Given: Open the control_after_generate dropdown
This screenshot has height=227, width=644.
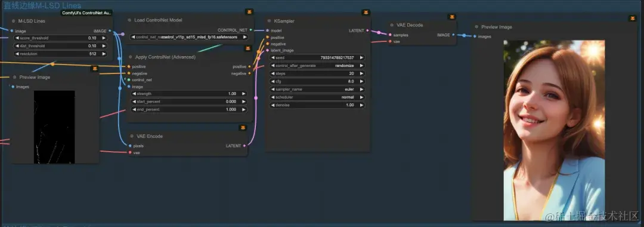Looking at the screenshot, I should [317, 65].
